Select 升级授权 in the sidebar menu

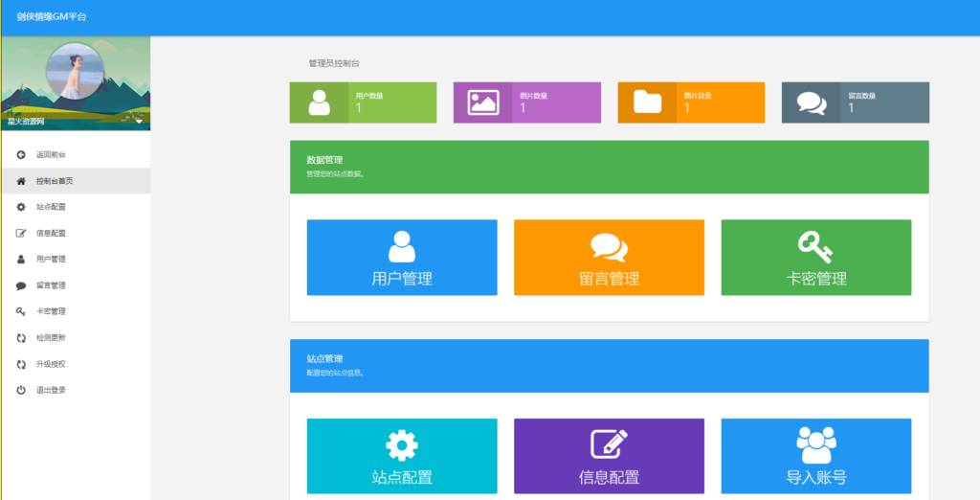click(x=51, y=364)
